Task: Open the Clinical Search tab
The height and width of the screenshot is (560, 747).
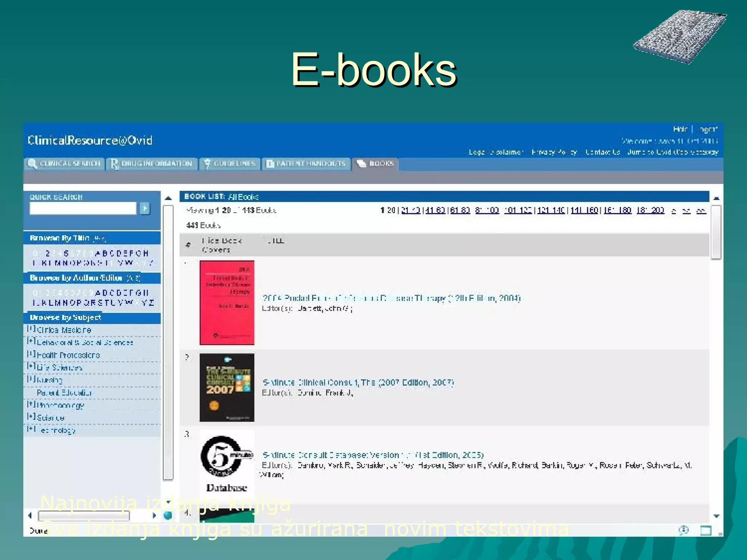Action: coord(65,164)
